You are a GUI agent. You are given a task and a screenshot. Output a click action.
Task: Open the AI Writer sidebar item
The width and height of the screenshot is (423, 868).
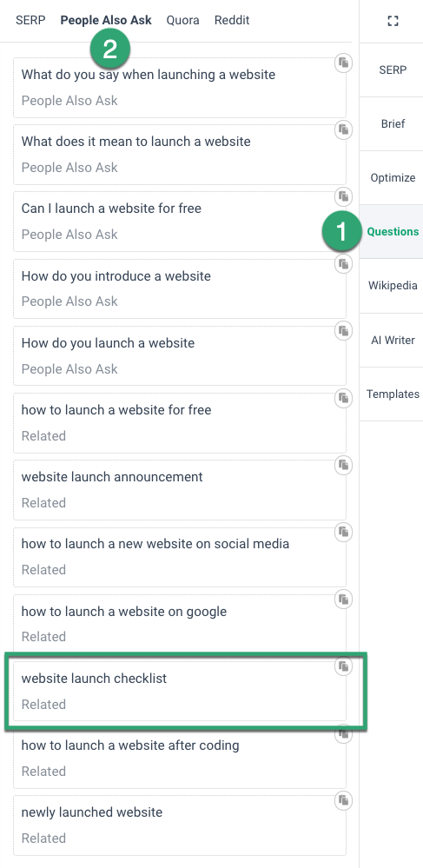coord(393,340)
